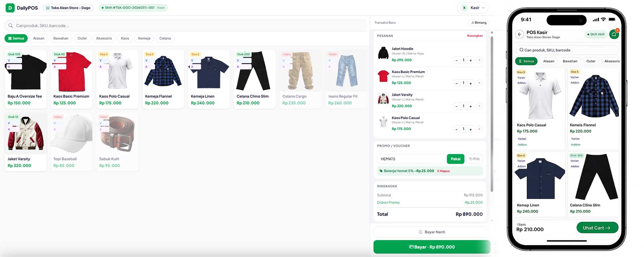Click the order panel vertical scrollbar
The height and width of the screenshot is (257, 644).
pyautogui.click(x=492, y=113)
